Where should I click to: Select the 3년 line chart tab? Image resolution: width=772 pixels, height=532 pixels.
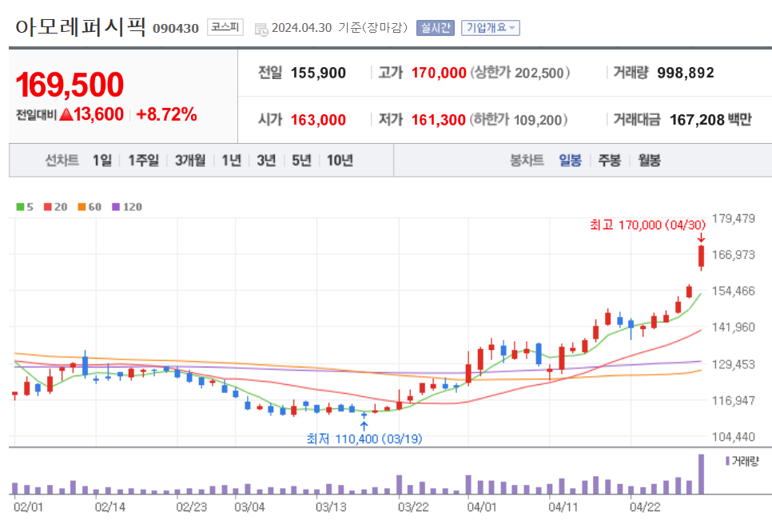[x=266, y=161]
